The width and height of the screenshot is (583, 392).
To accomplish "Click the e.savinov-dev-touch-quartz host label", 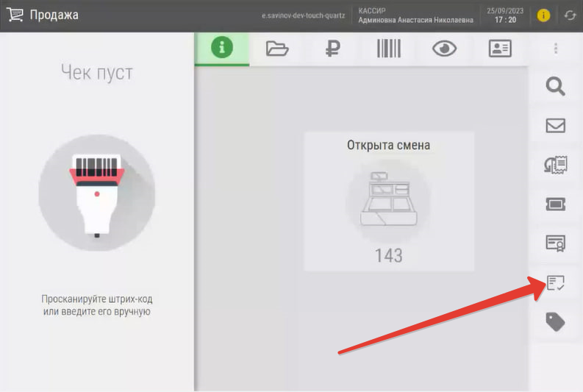I will pyautogui.click(x=303, y=15).
